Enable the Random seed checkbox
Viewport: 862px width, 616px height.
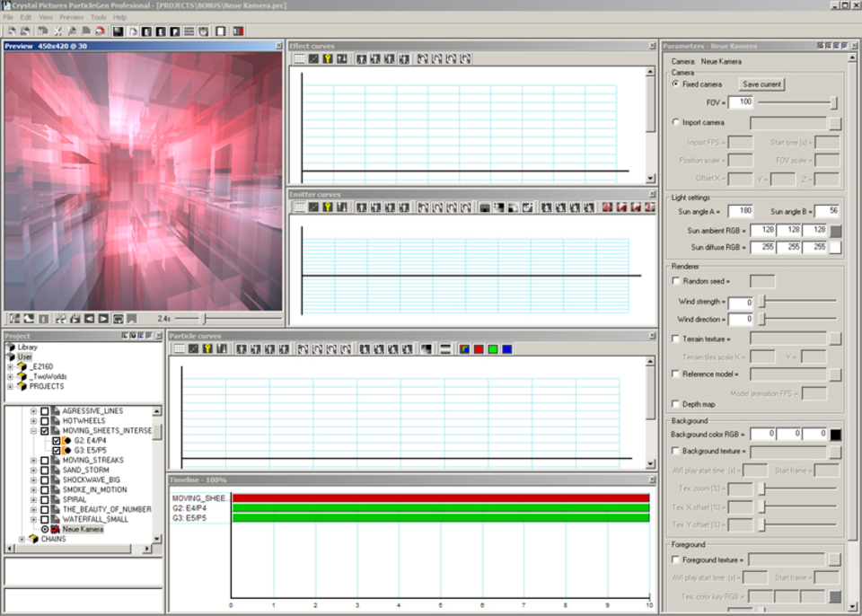676,281
